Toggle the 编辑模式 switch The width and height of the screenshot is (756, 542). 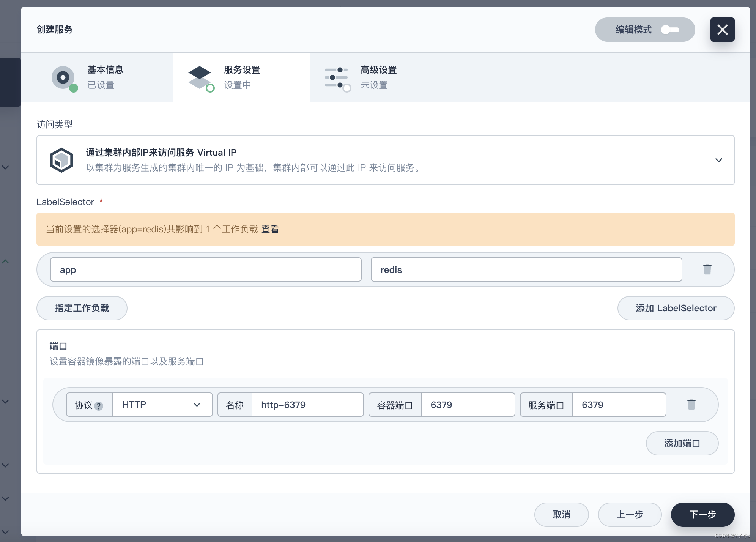pos(670,30)
